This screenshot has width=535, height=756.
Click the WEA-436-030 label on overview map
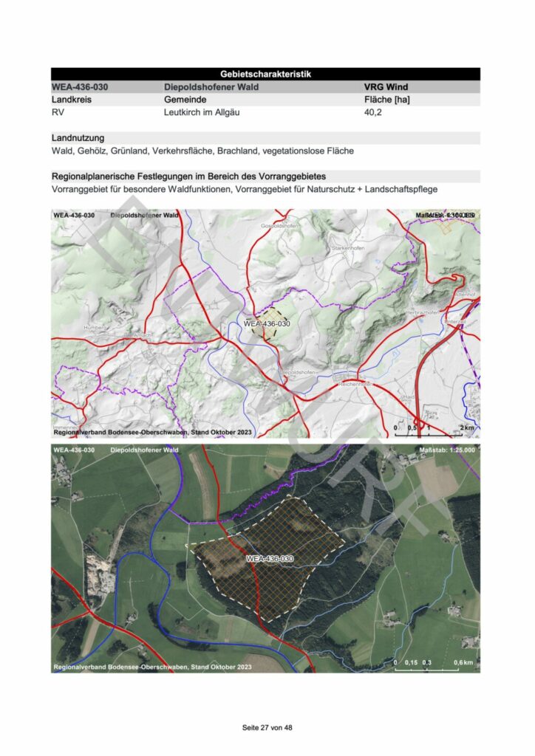pyautogui.click(x=267, y=323)
